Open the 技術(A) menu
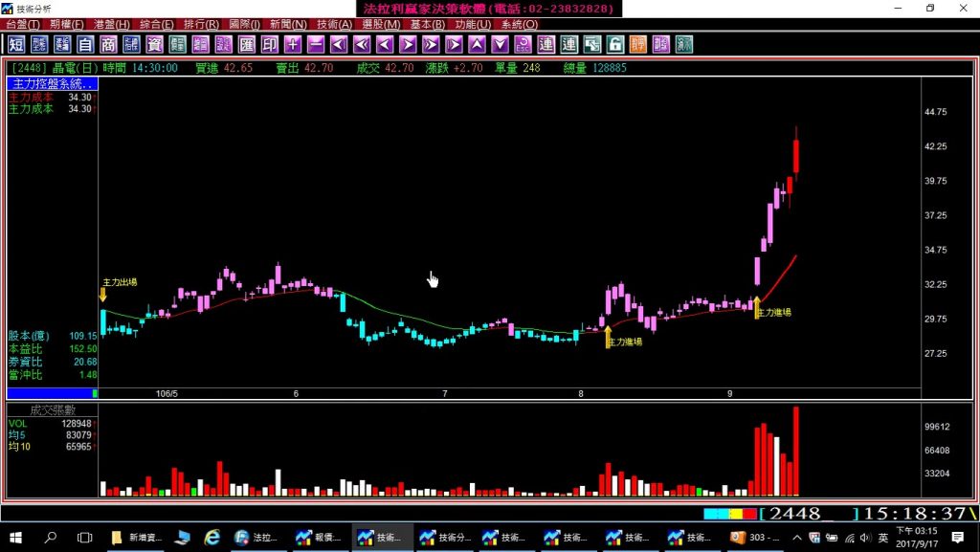The width and height of the screenshot is (980, 552). click(x=334, y=24)
